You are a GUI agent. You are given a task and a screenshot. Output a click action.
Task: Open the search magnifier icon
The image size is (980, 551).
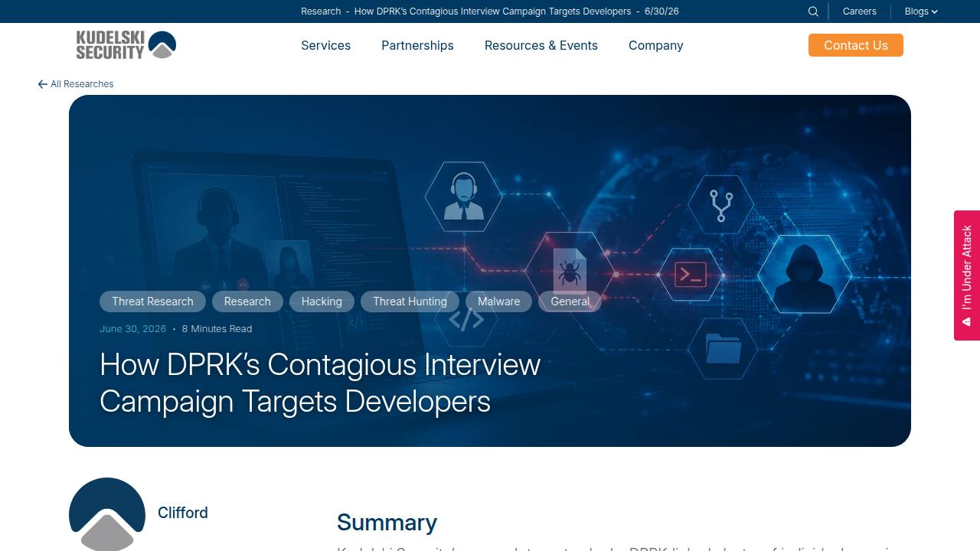(813, 11)
